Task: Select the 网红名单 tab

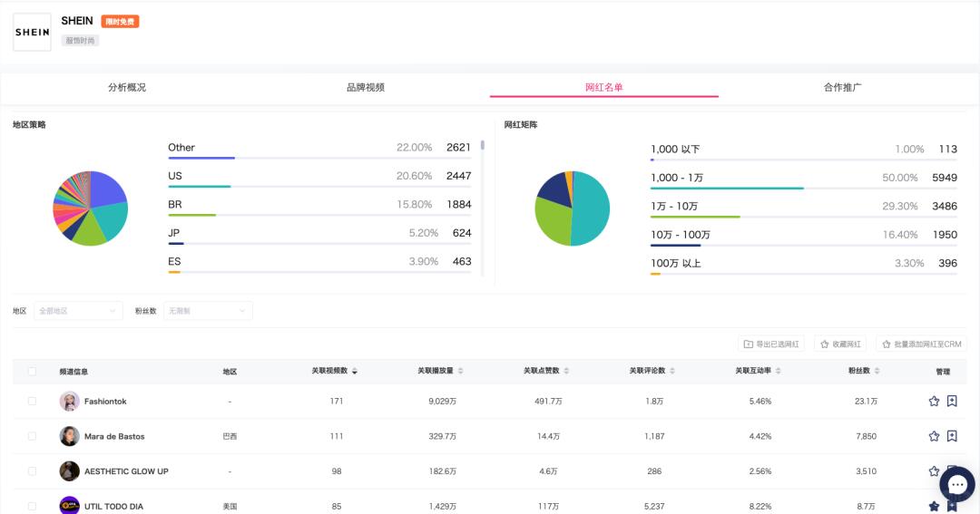Action: click(x=603, y=87)
